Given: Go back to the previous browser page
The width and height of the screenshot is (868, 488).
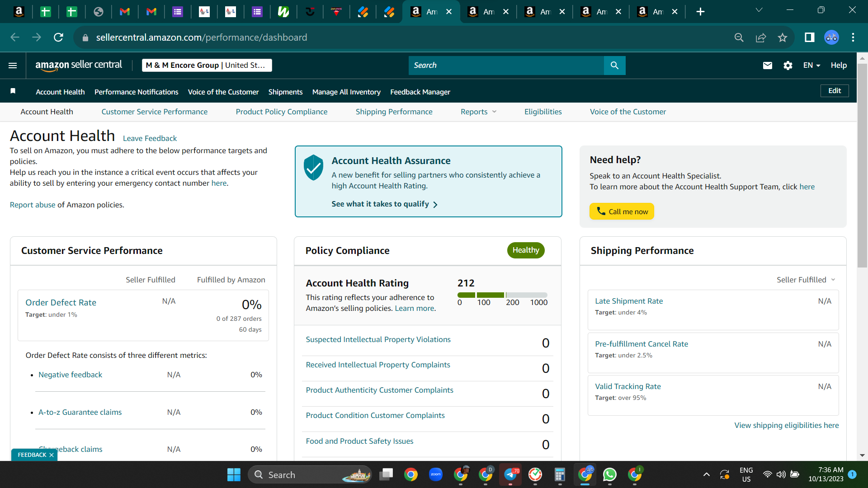Looking at the screenshot, I should coord(15,38).
